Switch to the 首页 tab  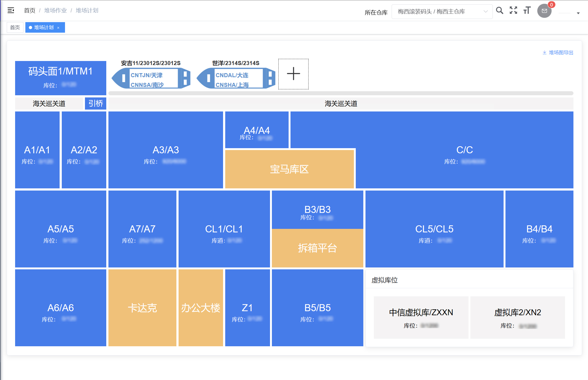tap(15, 28)
